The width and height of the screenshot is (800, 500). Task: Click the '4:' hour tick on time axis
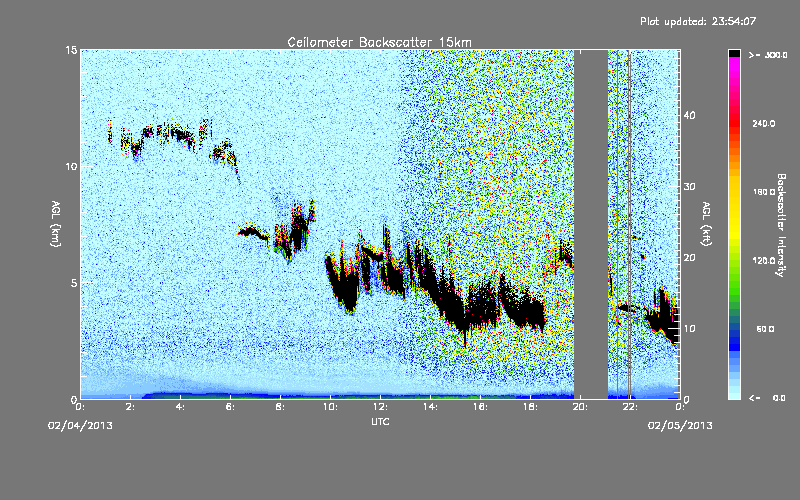click(x=181, y=407)
